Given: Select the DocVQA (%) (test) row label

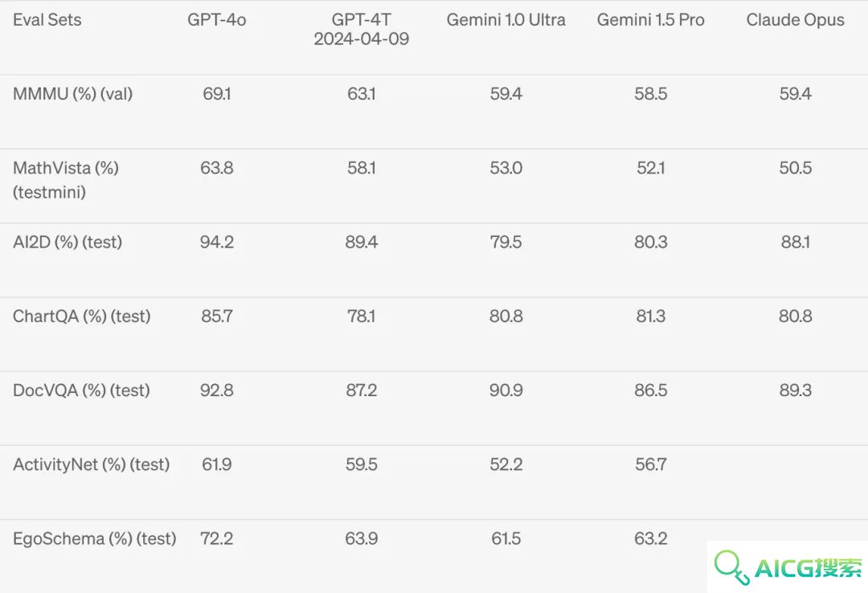Looking at the screenshot, I should (81, 391).
